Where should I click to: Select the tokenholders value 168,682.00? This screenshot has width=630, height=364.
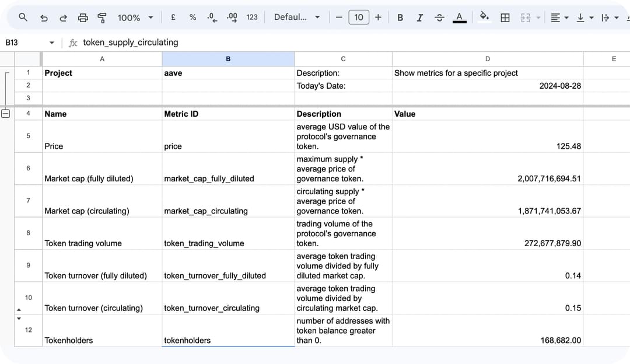pyautogui.click(x=487, y=330)
